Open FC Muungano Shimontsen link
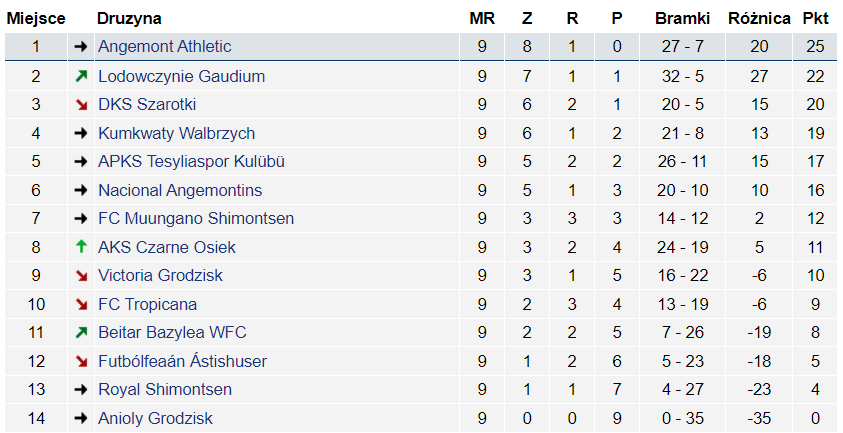The width and height of the screenshot is (843, 433). (195, 219)
